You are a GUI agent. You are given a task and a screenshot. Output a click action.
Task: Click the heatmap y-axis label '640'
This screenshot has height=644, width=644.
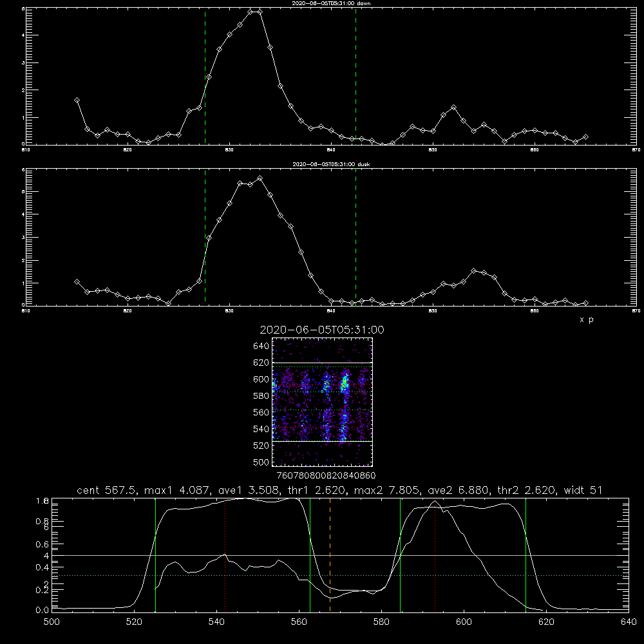coord(261,346)
